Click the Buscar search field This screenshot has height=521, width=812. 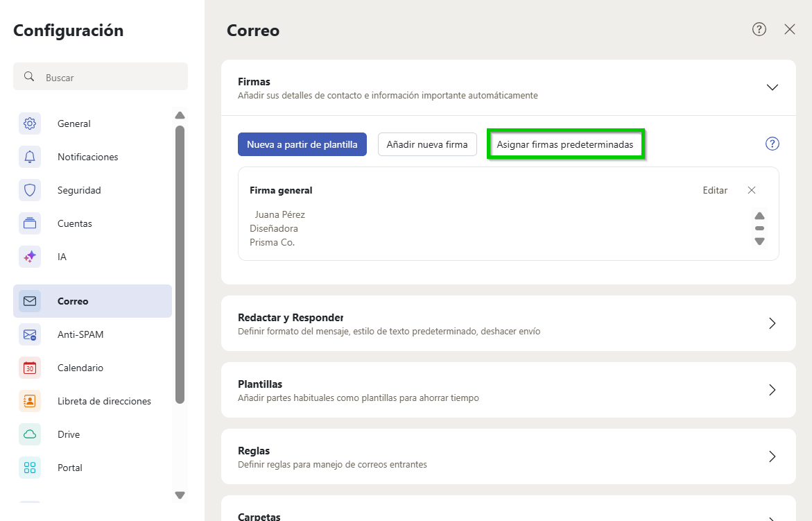point(101,76)
